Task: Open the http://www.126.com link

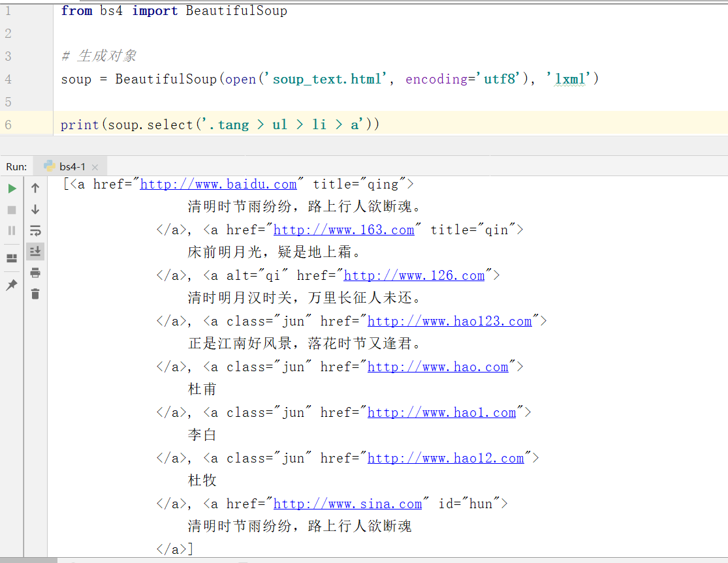Action: (x=414, y=275)
